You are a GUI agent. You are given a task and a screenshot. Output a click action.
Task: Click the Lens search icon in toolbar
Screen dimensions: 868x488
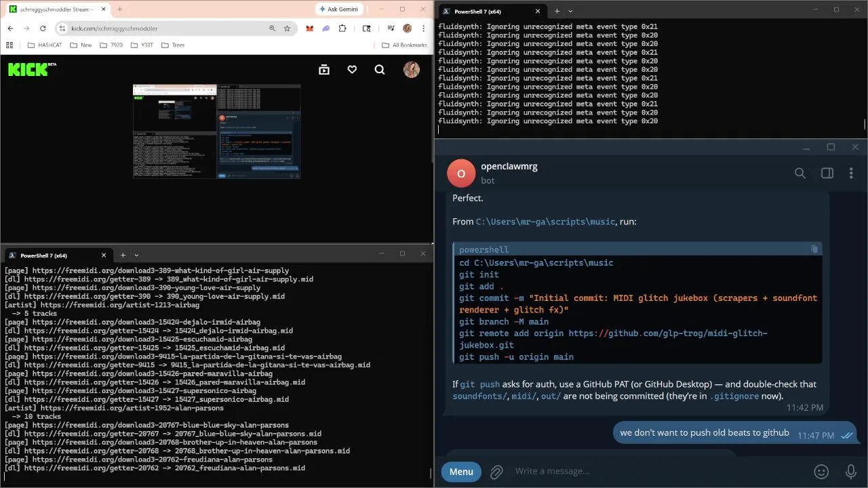click(x=367, y=28)
